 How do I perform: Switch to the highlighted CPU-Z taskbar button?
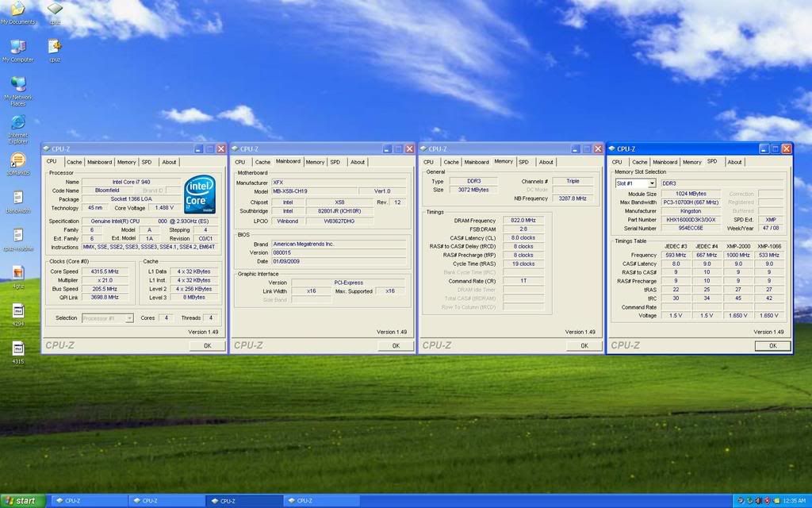(x=244, y=501)
